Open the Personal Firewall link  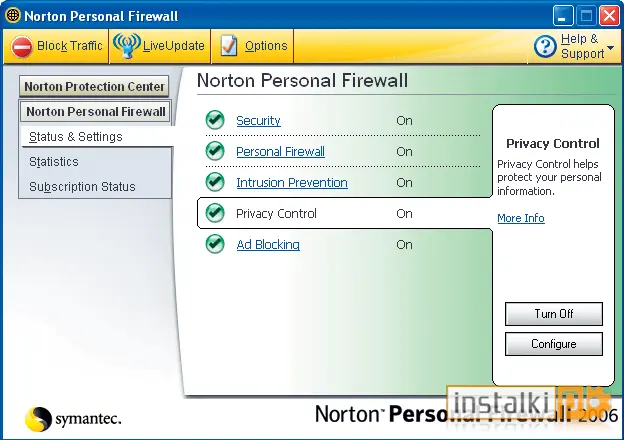(x=281, y=152)
